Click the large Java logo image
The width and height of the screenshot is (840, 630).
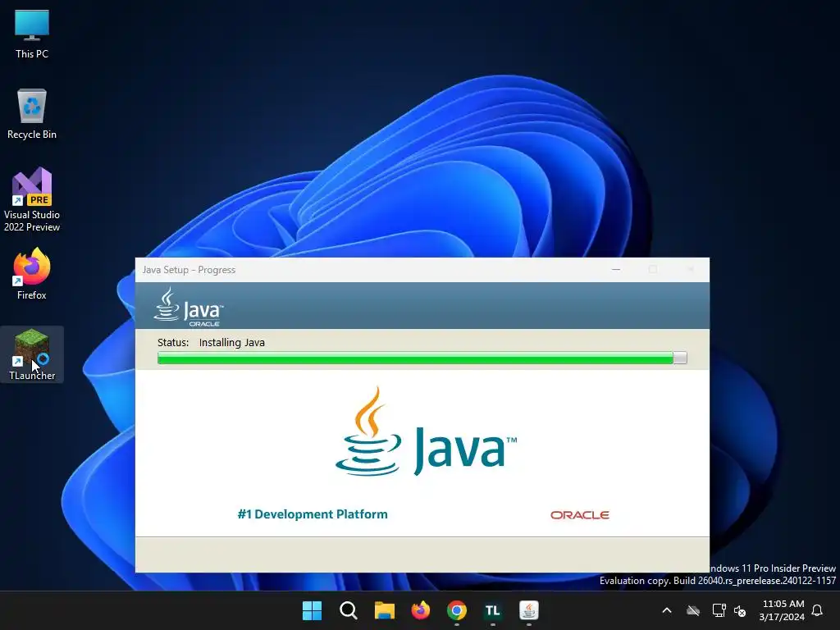(x=426, y=431)
